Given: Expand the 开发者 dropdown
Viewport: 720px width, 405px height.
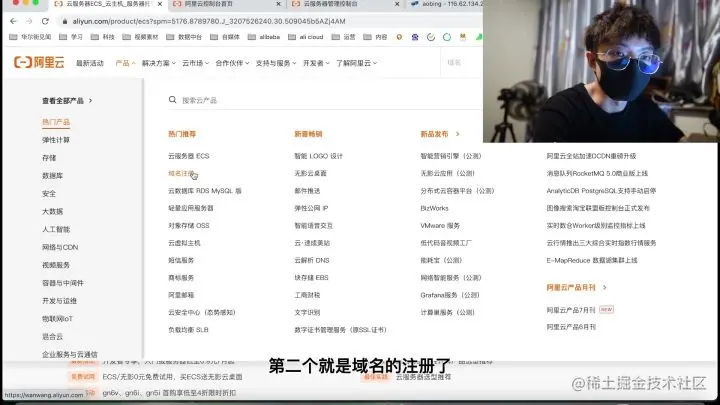Looking at the screenshot, I should point(316,63).
